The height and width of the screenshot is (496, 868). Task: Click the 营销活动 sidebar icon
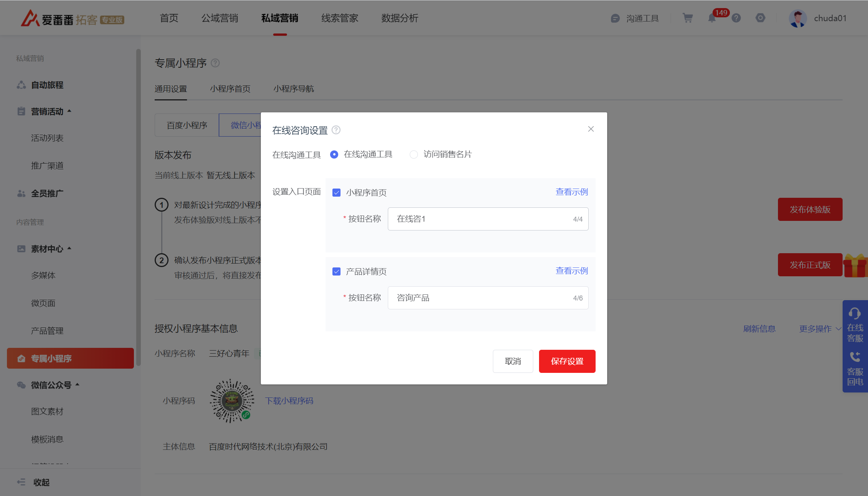click(22, 111)
